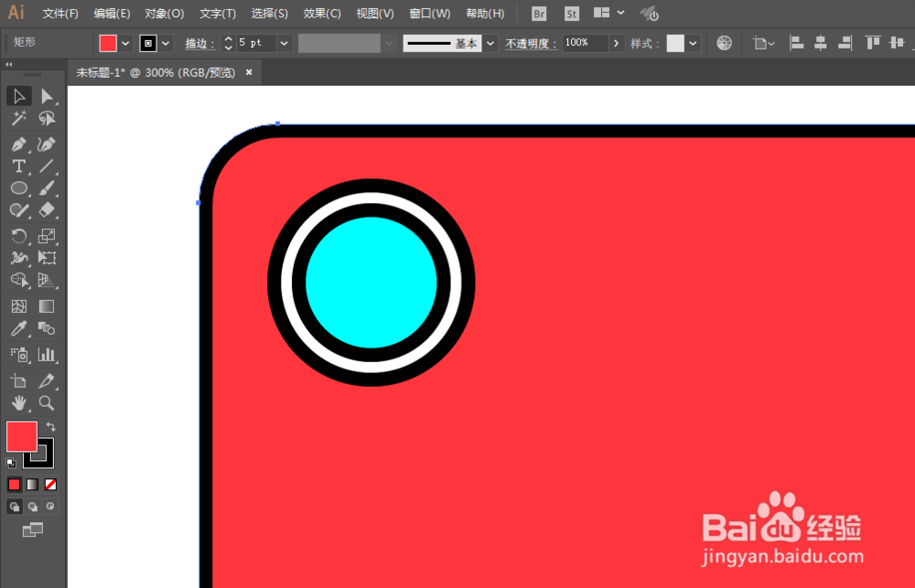915x588 pixels.
Task: Open the Arrange Documents dropdown arrow
Action: 621,13
